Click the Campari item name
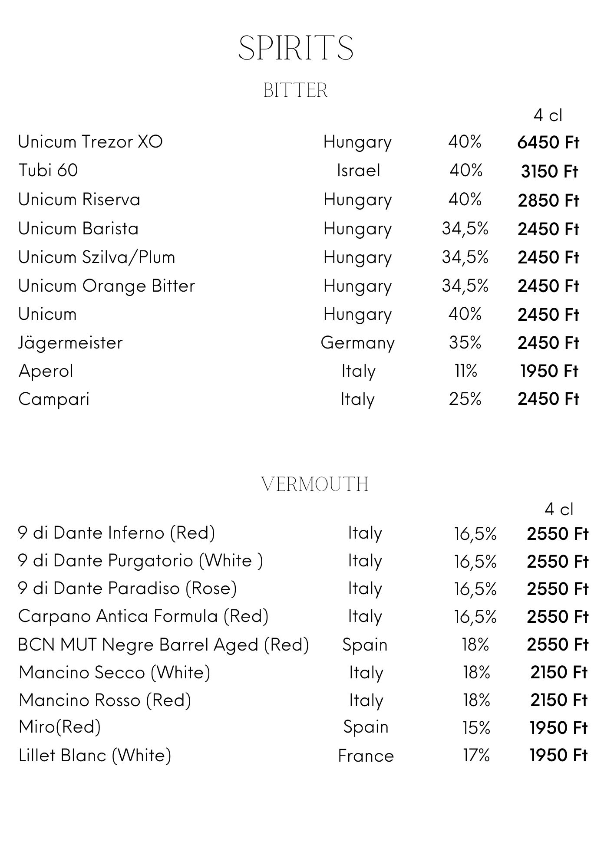Image resolution: width=614 pixels, height=868 pixels. click(x=54, y=399)
